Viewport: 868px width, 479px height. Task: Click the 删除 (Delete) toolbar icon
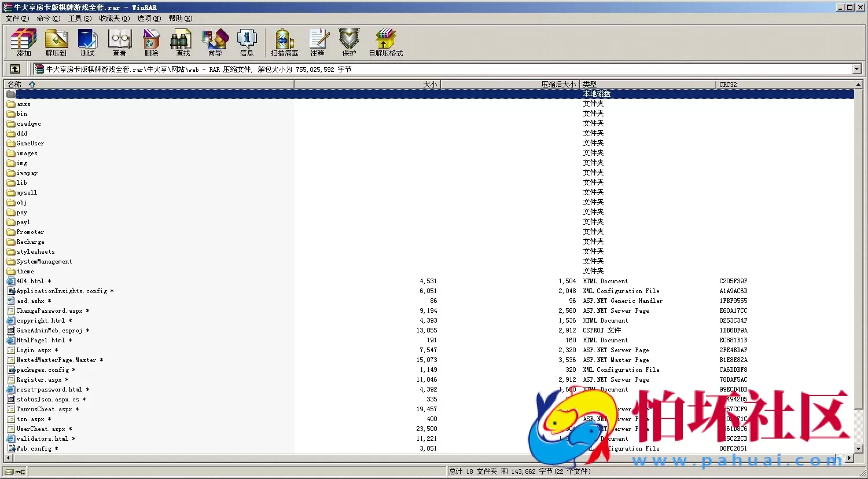[x=151, y=42]
